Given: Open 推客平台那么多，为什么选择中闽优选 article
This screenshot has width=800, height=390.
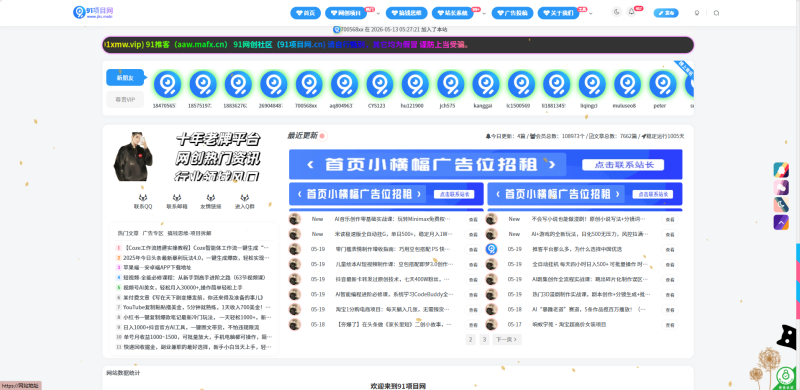Looking at the screenshot, I should click(x=577, y=249).
